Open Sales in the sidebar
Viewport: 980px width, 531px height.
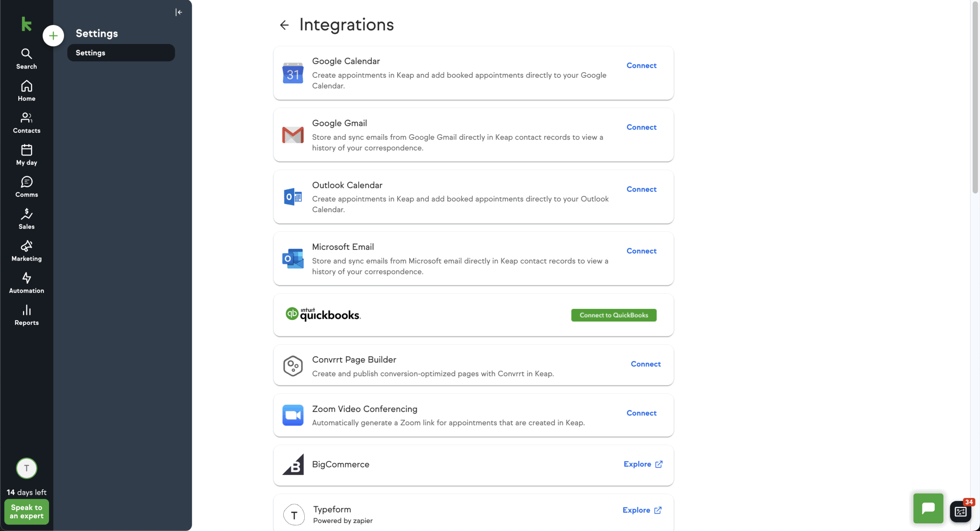[x=26, y=219]
